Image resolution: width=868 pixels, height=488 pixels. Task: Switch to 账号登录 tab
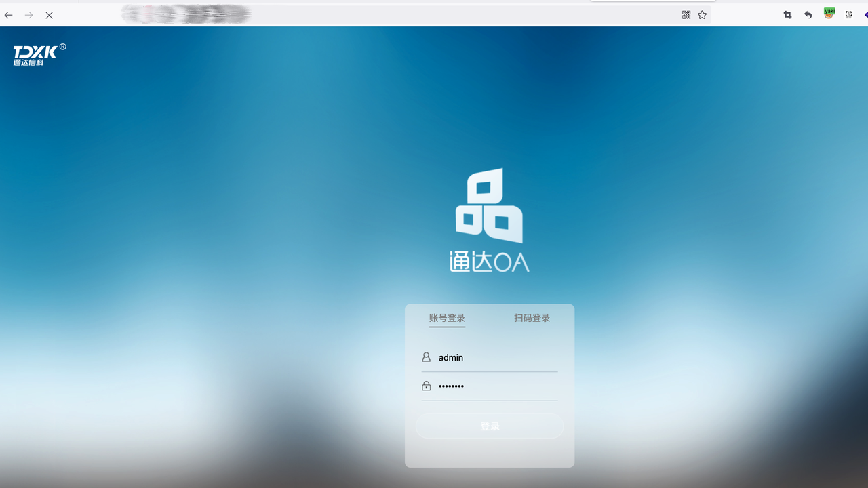pos(447,318)
